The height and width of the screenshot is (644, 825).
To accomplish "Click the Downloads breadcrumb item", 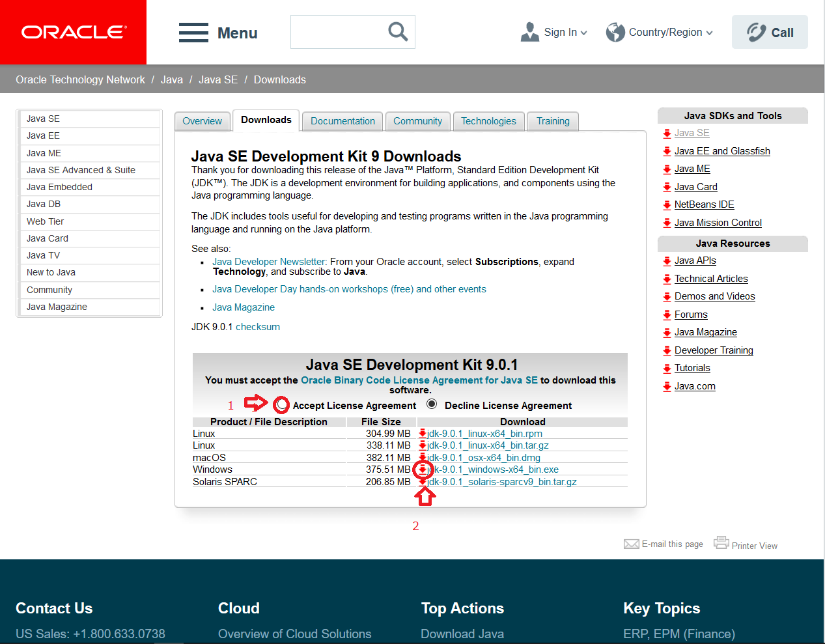I will click(280, 79).
